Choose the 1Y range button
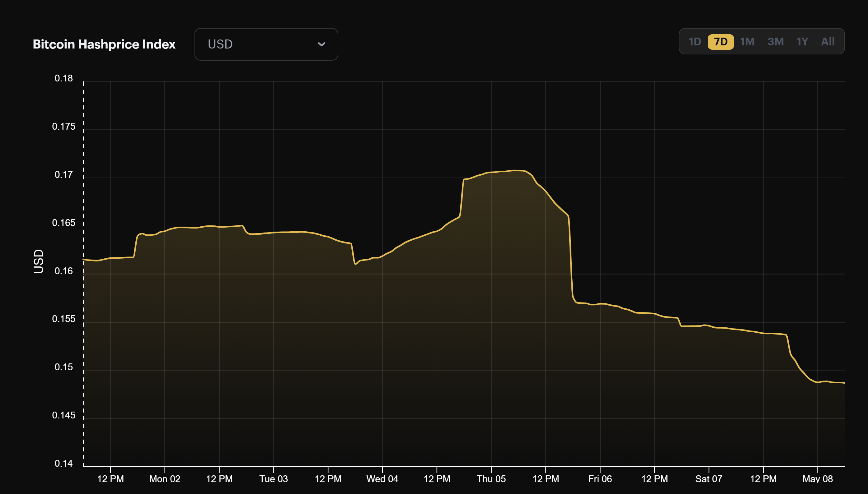868x494 pixels. coord(802,41)
